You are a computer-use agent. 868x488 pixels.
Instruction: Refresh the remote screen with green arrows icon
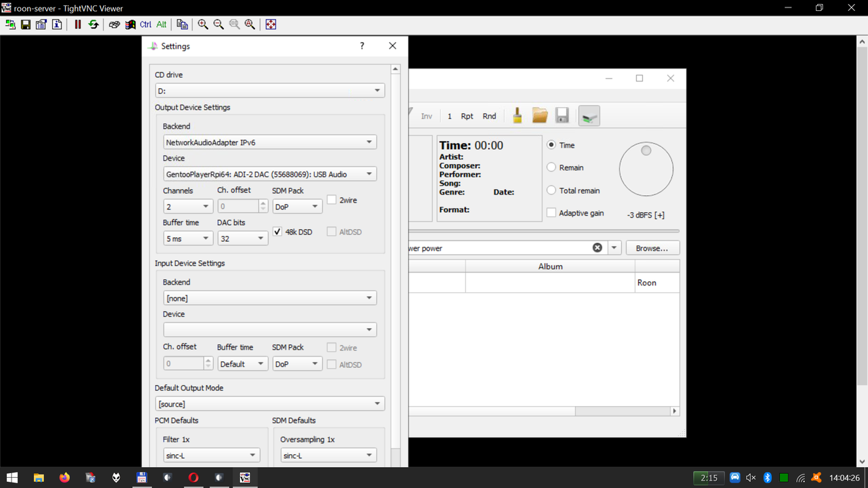94,24
